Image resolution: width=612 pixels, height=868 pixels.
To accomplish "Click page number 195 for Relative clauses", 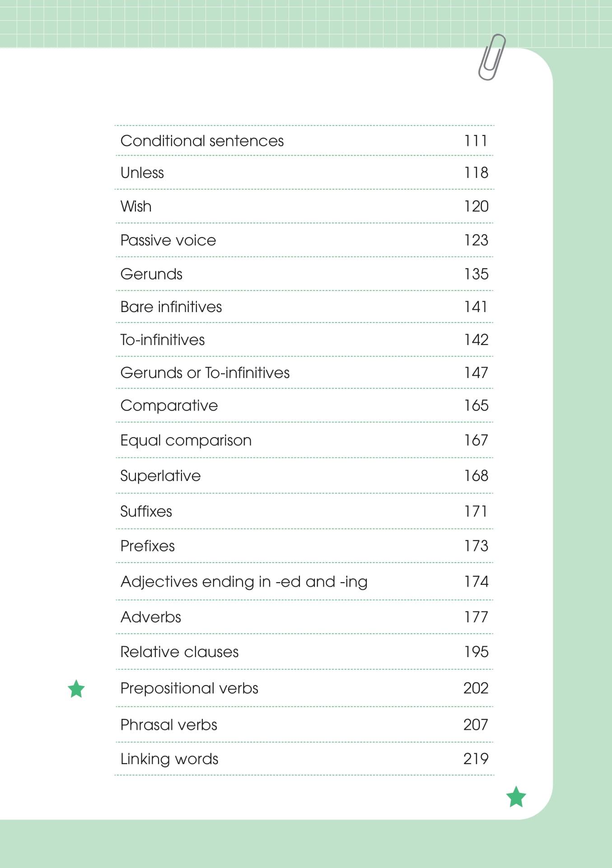I will click(x=476, y=652).
